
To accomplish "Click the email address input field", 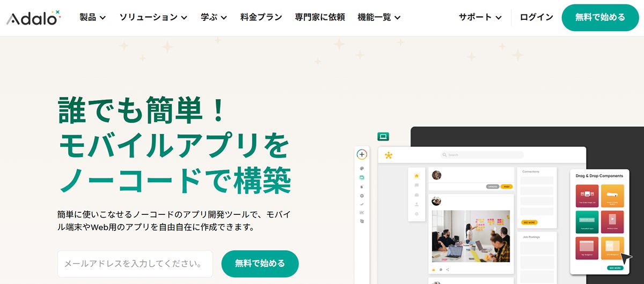I will click(x=135, y=264).
